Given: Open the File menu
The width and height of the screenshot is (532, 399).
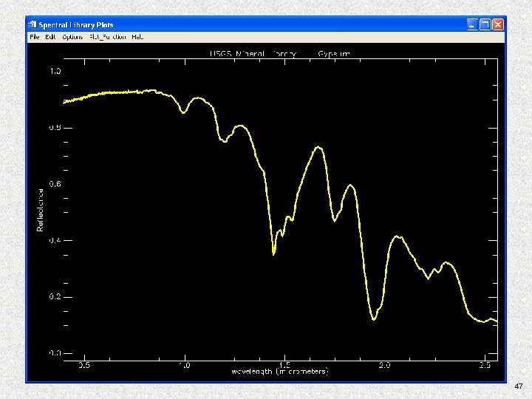Looking at the screenshot, I should click(x=35, y=37).
